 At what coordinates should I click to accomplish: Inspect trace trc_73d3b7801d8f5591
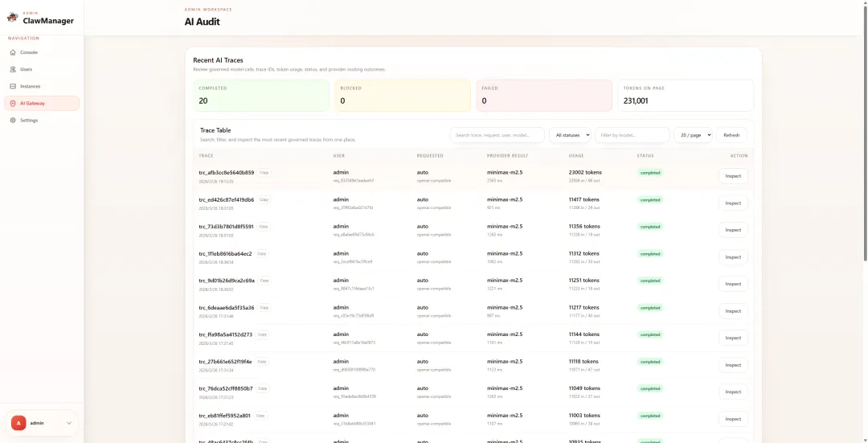(733, 230)
